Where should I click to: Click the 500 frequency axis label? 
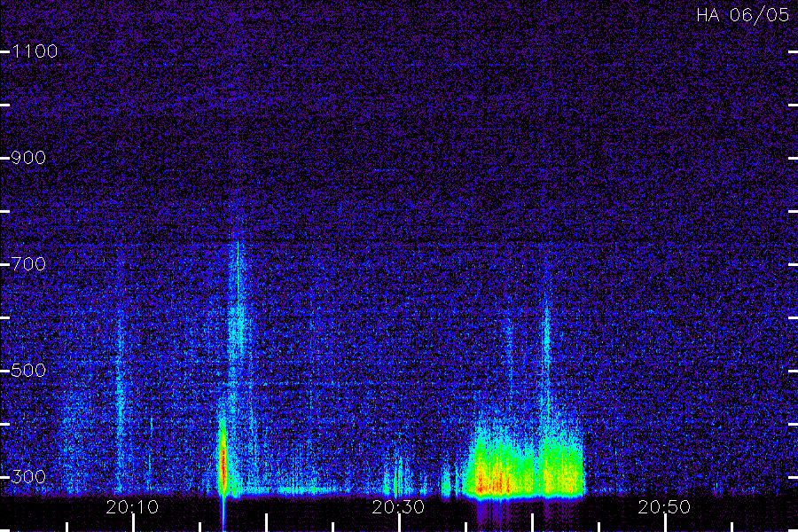pyautogui.click(x=28, y=371)
